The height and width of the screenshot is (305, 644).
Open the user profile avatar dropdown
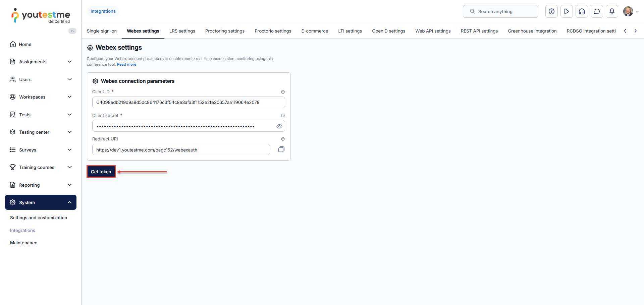coord(631,11)
